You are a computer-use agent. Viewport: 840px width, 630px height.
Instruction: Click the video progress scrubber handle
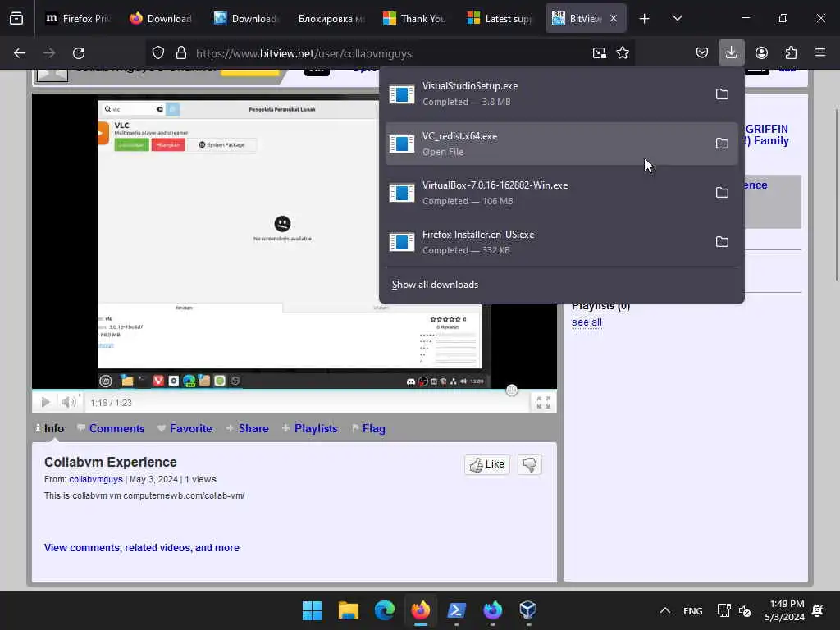[512, 390]
